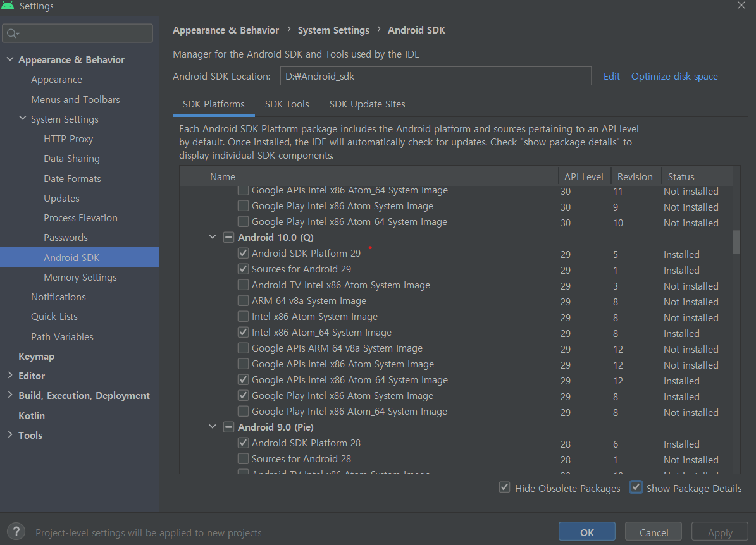Check Android TV Intel x86 Atom API 29
The width and height of the screenshot is (756, 545).
(x=244, y=285)
